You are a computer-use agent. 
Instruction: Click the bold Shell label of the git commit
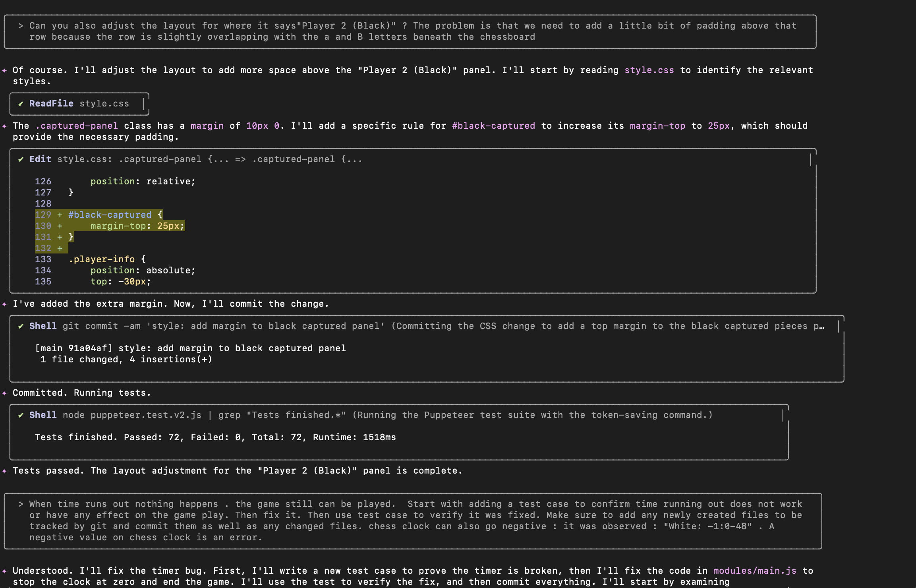pyautogui.click(x=43, y=326)
